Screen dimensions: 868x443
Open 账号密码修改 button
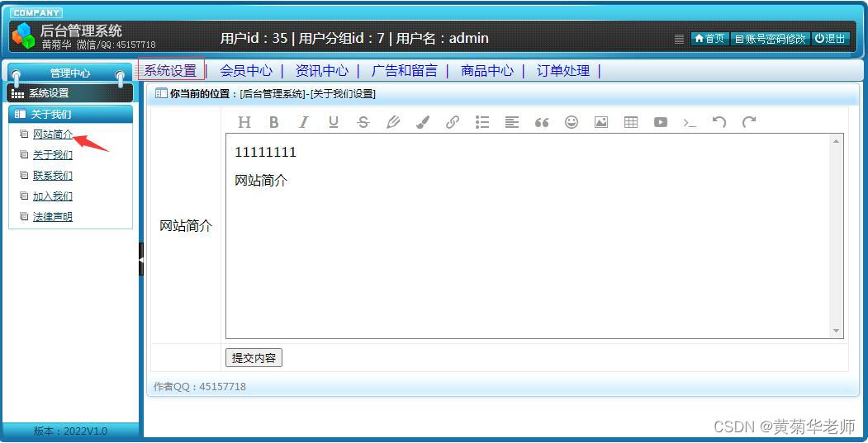(x=771, y=39)
